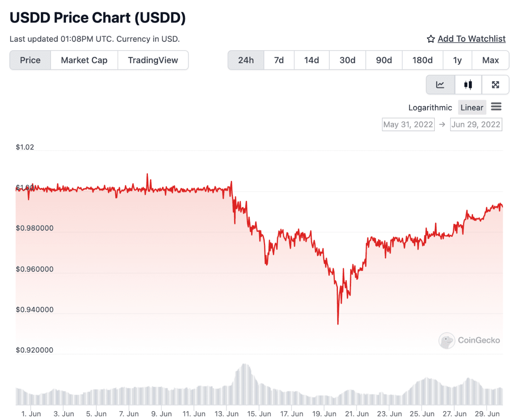Open the May 31, 2022 date picker
The image size is (510, 420).
(x=408, y=124)
